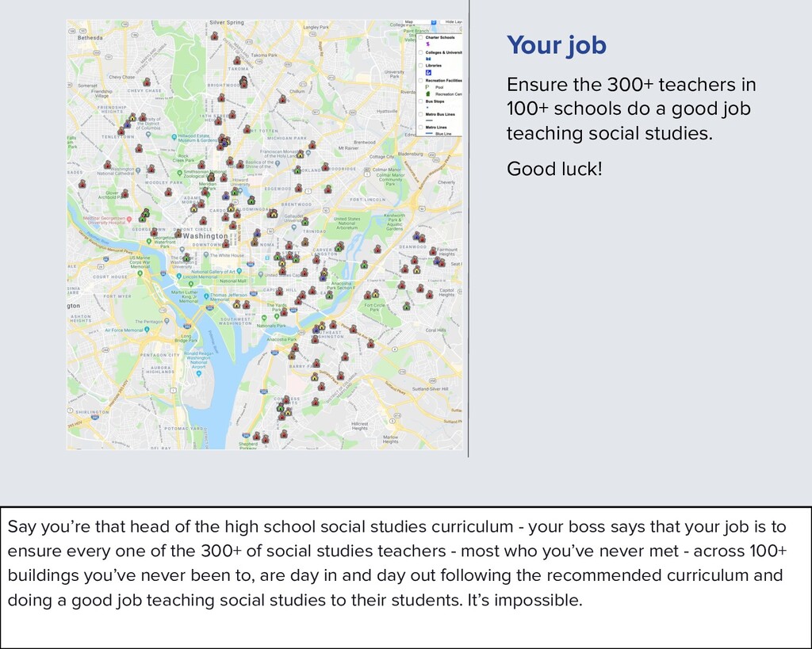The height and width of the screenshot is (649, 812).
Task: Select the Colleges & Universities legend icon
Action: [x=428, y=59]
